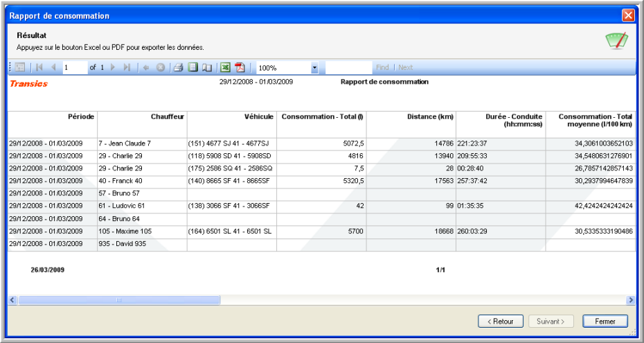Export the report to PDF
This screenshot has width=644, height=343.
[x=240, y=68]
